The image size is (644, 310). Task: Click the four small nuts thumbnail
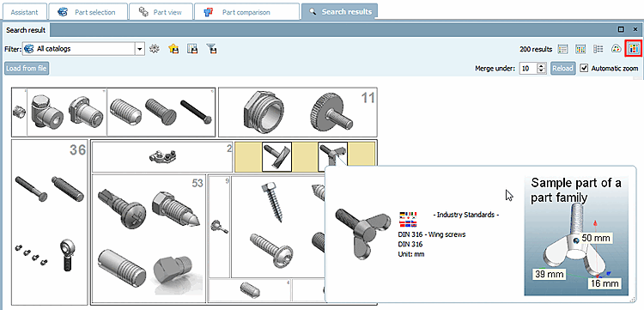[x=32, y=254]
